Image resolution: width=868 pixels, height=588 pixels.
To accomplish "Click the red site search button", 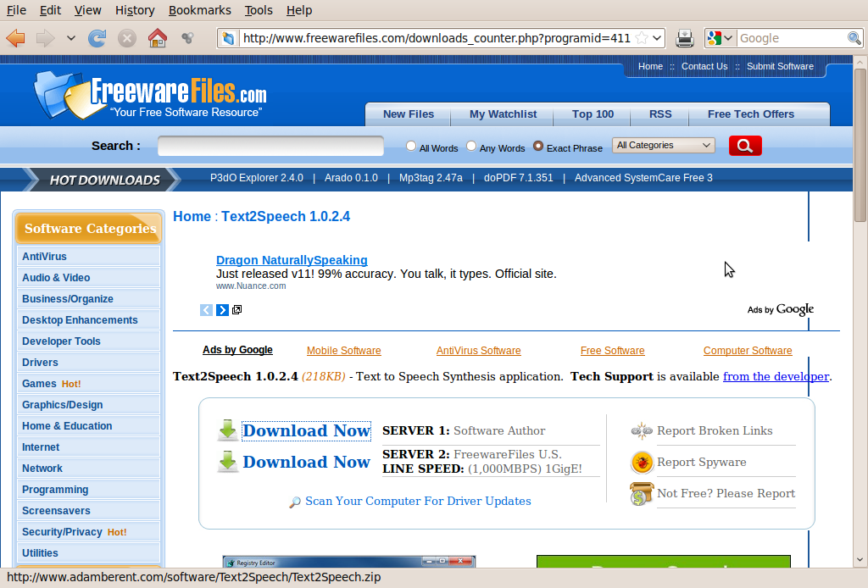I will (x=745, y=146).
